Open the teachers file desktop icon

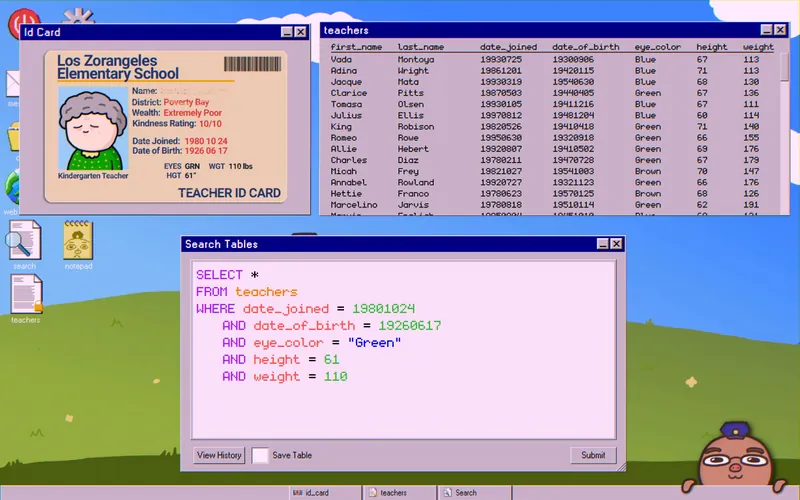click(26, 298)
